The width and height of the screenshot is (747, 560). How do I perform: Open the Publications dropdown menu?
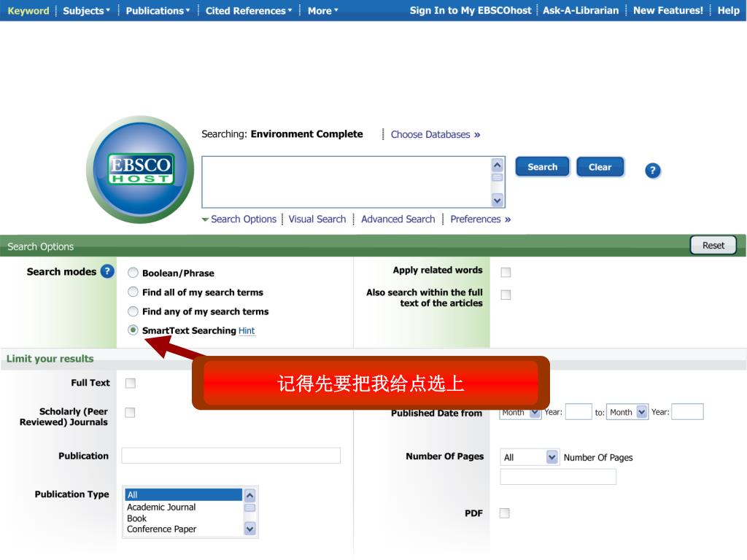pos(158,10)
